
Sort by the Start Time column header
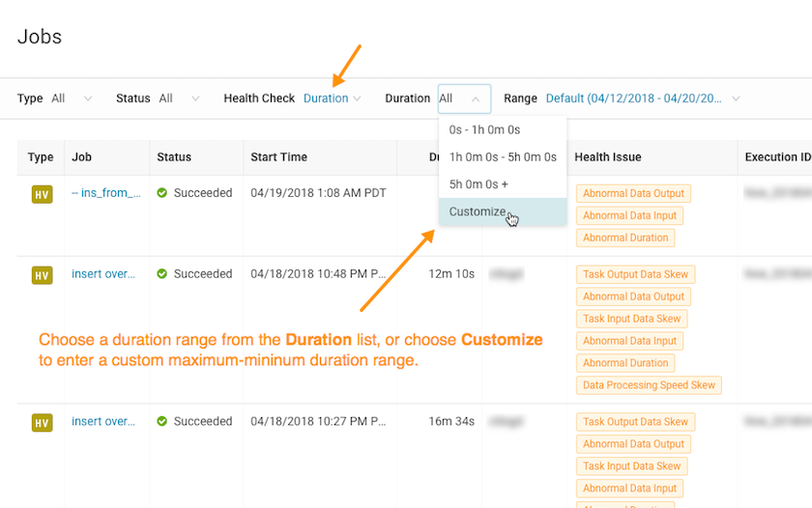click(278, 157)
